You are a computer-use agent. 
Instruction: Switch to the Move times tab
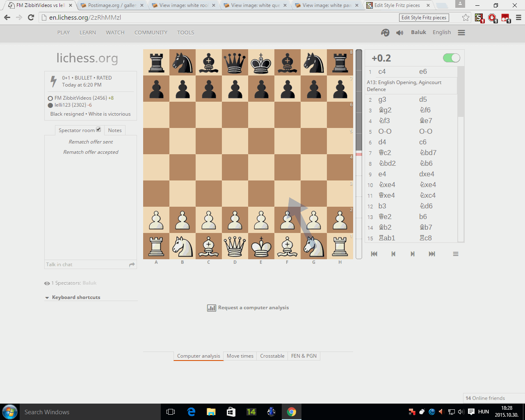click(x=240, y=356)
